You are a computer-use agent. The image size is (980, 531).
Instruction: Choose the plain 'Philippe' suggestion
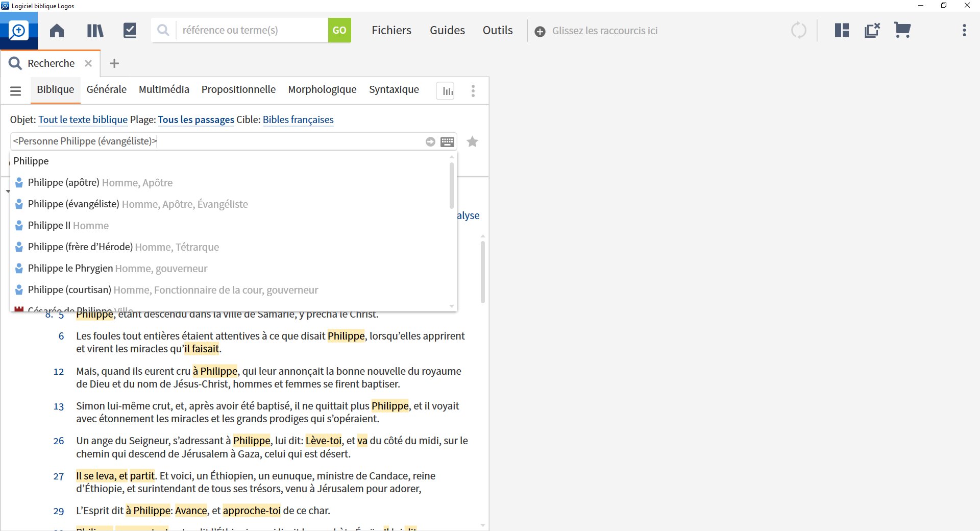(x=31, y=161)
